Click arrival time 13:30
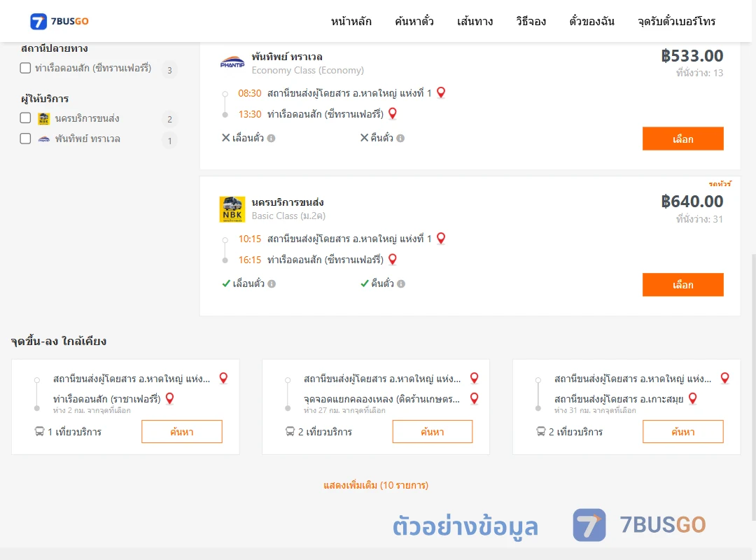Image resolution: width=756 pixels, height=560 pixels. tap(250, 114)
